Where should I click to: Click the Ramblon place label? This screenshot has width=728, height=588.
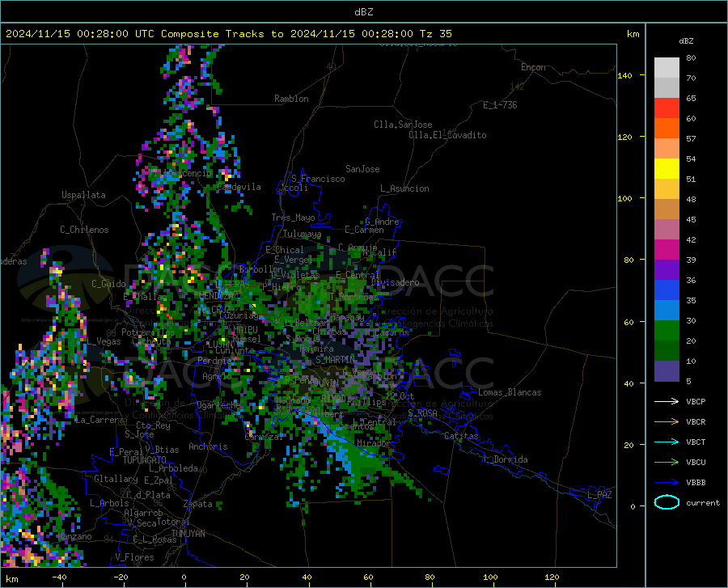click(291, 99)
